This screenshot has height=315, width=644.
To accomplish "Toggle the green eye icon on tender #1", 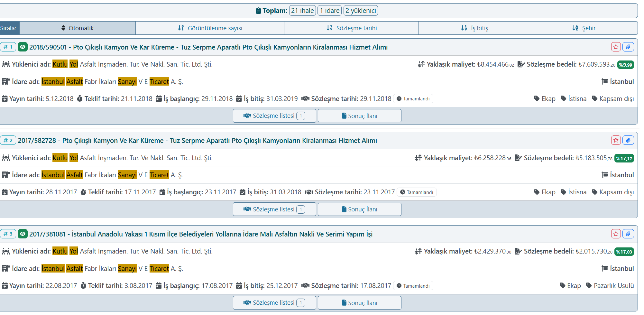I will (x=23, y=47).
